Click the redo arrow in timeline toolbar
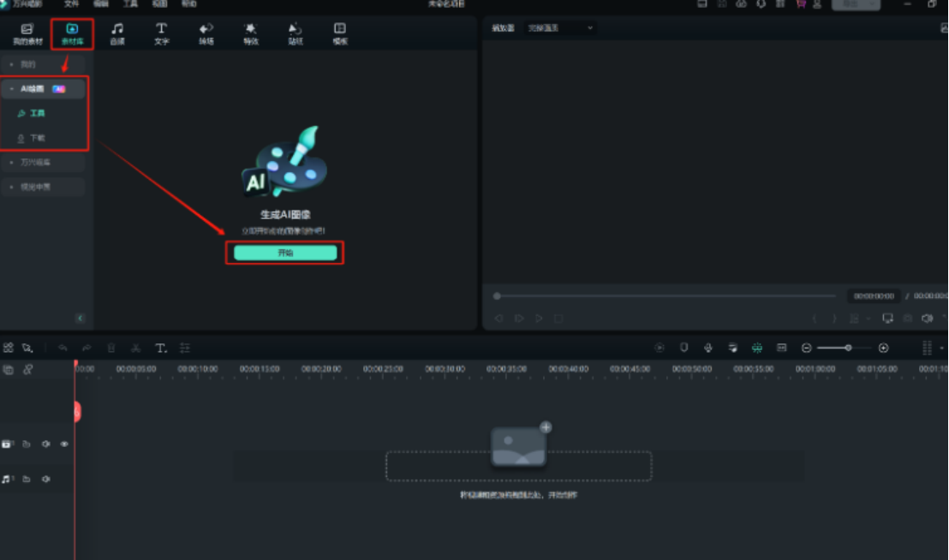This screenshot has height=560, width=949. coord(87,348)
